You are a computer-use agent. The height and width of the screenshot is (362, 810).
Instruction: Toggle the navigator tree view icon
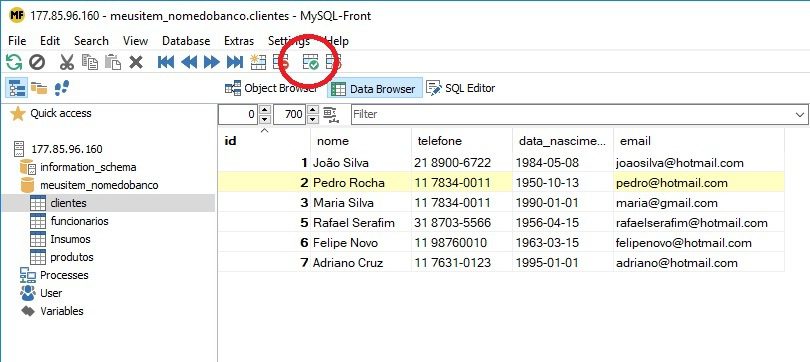pyautogui.click(x=17, y=88)
